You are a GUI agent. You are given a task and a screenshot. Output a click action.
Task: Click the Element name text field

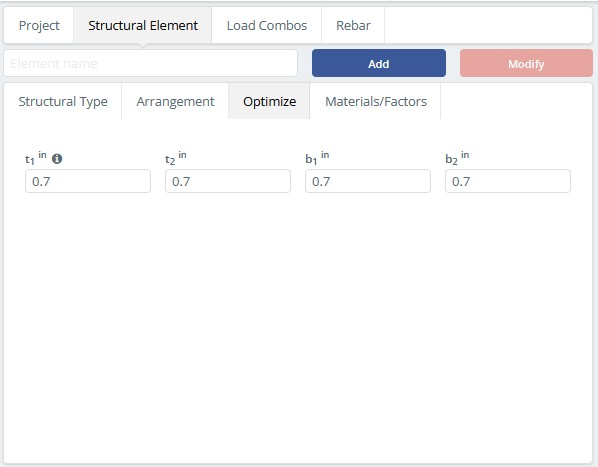click(151, 63)
